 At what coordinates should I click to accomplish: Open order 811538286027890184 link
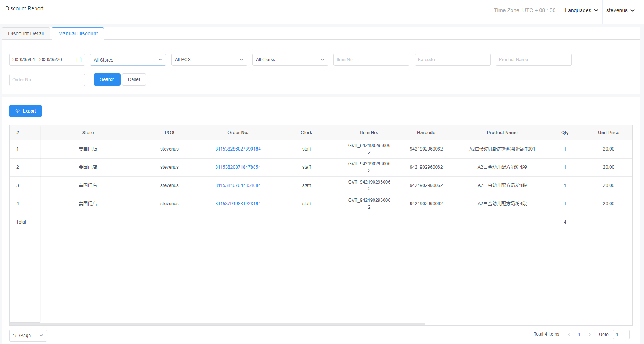coord(238,149)
